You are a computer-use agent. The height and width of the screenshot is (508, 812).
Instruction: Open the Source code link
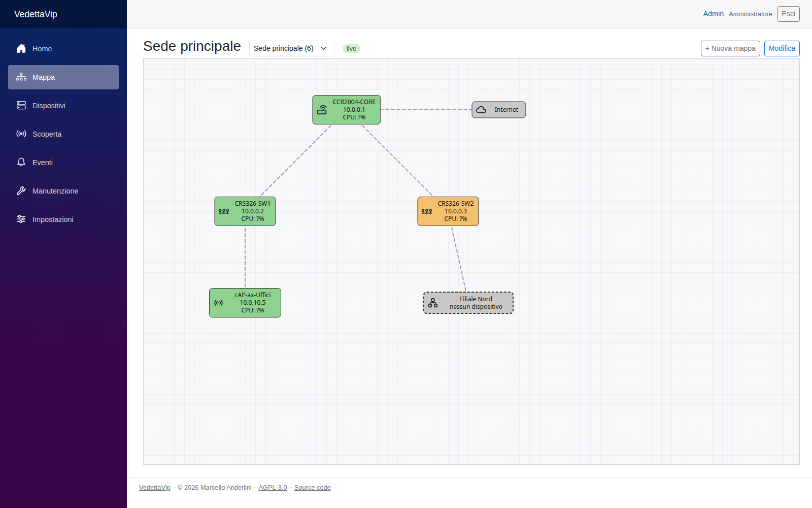(312, 488)
